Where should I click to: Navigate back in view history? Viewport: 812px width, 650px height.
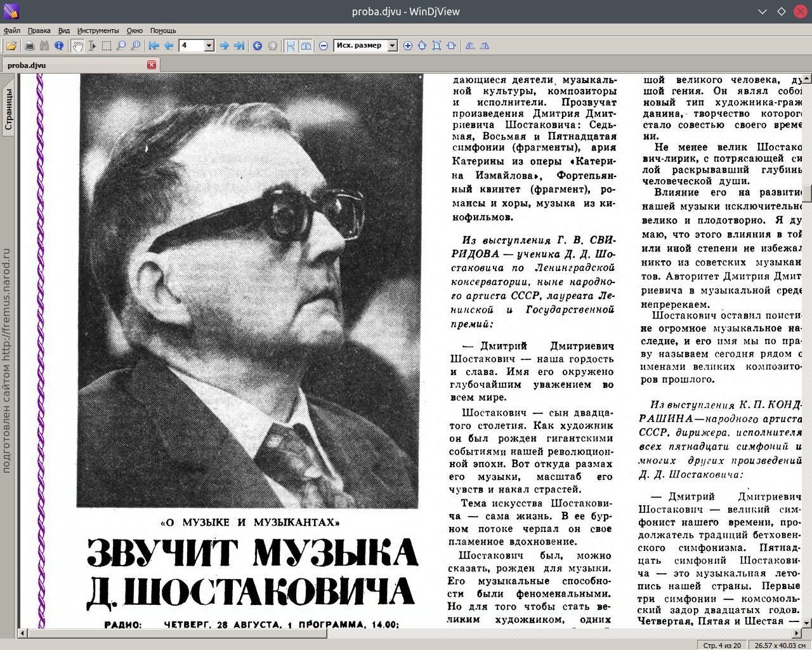[258, 46]
